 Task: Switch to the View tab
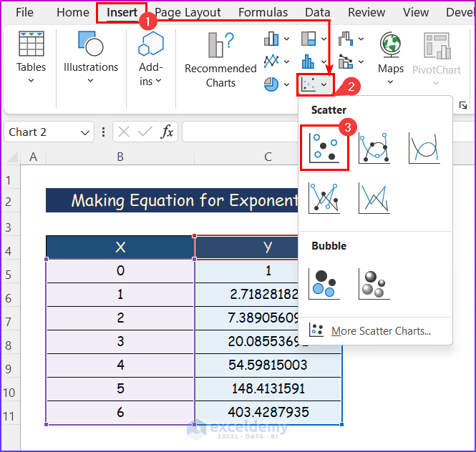click(416, 12)
